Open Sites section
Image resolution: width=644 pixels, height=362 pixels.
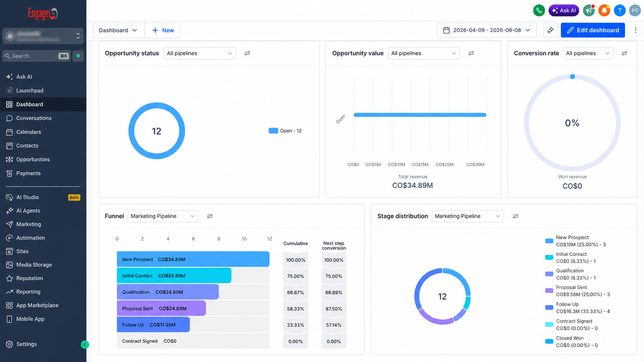(43, 251)
